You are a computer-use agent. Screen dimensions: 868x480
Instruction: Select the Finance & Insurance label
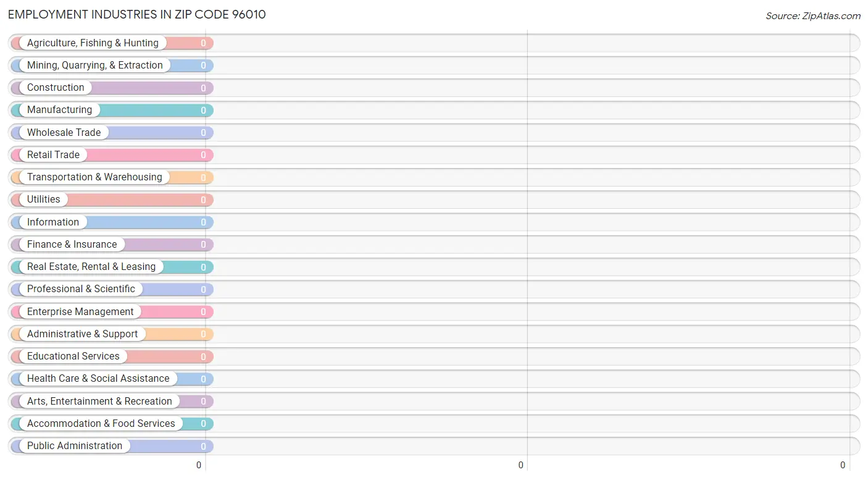[x=72, y=245]
